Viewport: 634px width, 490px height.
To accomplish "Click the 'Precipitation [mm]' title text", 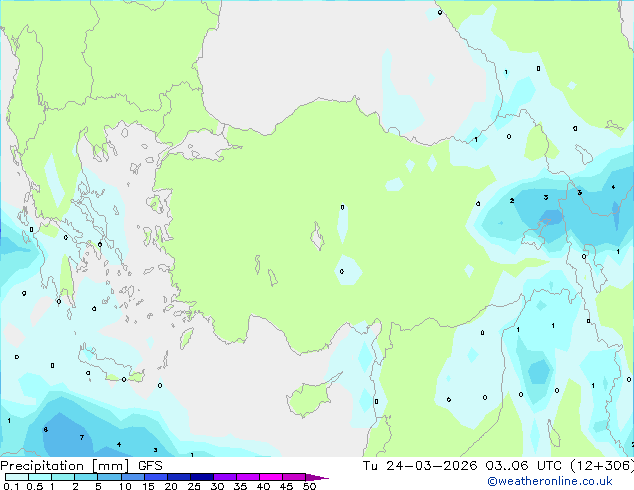I will [65, 466].
